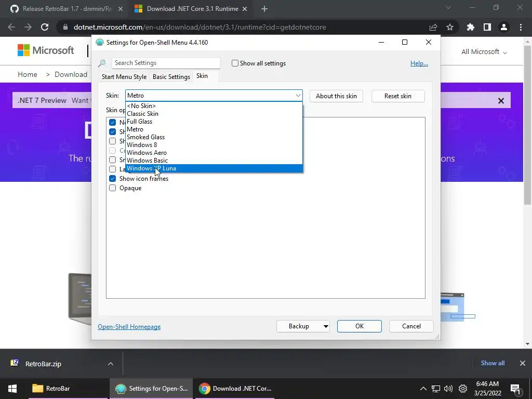Click the Reset skin button
Screen dimensions: 532x399
(398, 96)
